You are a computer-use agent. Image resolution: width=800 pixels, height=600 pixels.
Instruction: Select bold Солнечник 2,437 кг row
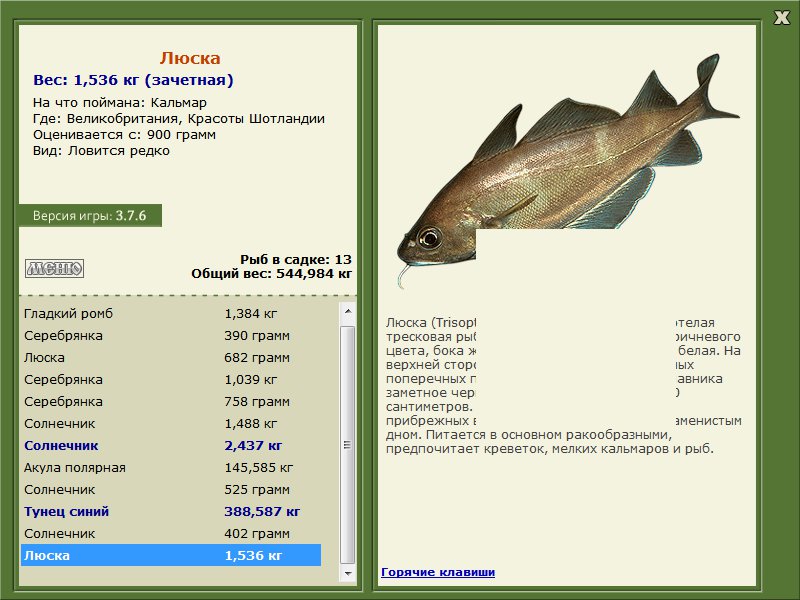171,445
